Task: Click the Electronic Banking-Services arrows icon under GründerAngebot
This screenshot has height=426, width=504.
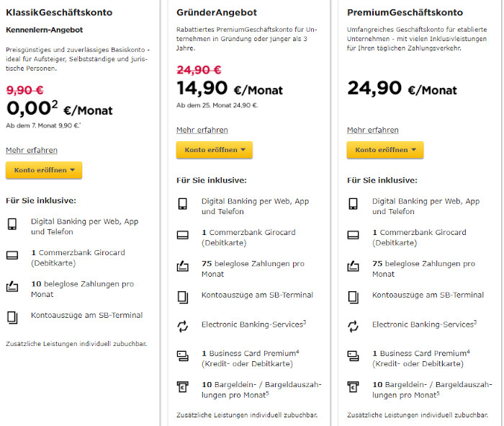Action: point(183,327)
